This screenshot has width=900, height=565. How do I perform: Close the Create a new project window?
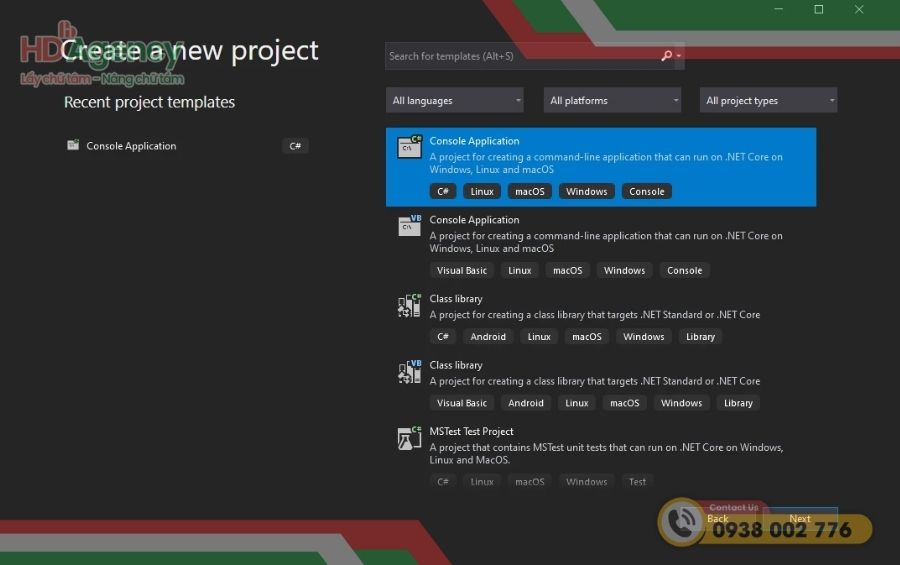pyautogui.click(x=859, y=9)
